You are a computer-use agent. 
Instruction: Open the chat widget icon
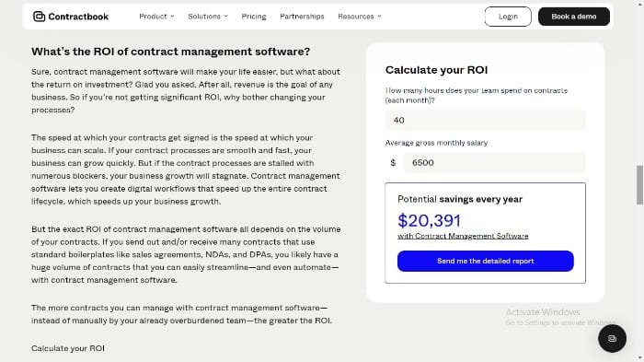[612, 339]
